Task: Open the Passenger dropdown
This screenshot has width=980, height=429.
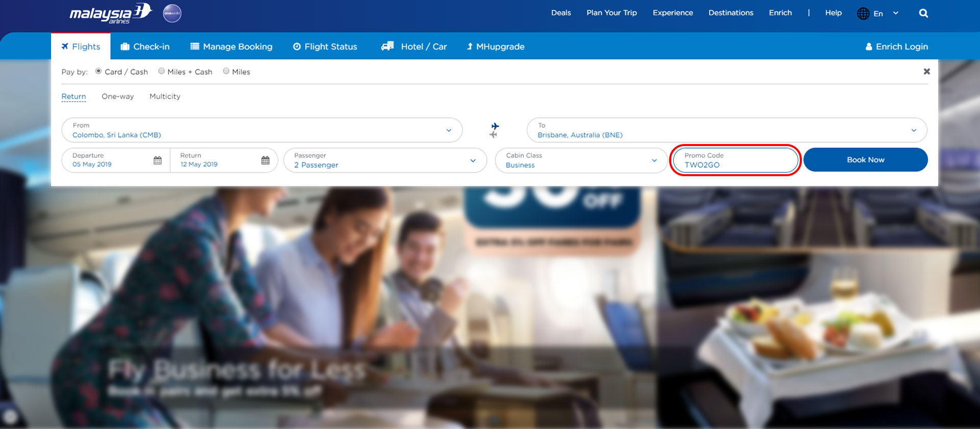Action: point(385,160)
